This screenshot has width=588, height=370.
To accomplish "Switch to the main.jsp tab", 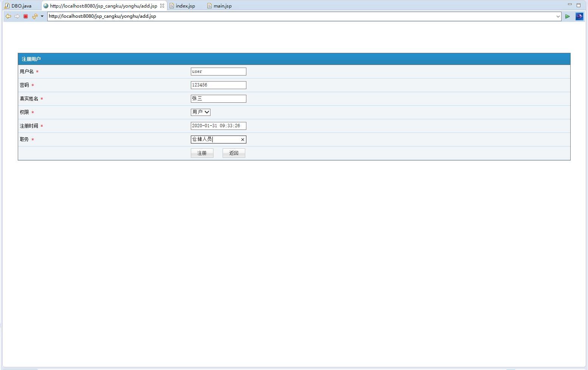I will pyautogui.click(x=222, y=6).
